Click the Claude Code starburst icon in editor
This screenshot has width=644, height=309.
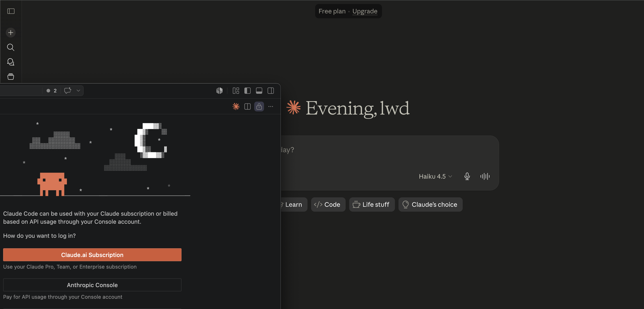(x=236, y=107)
